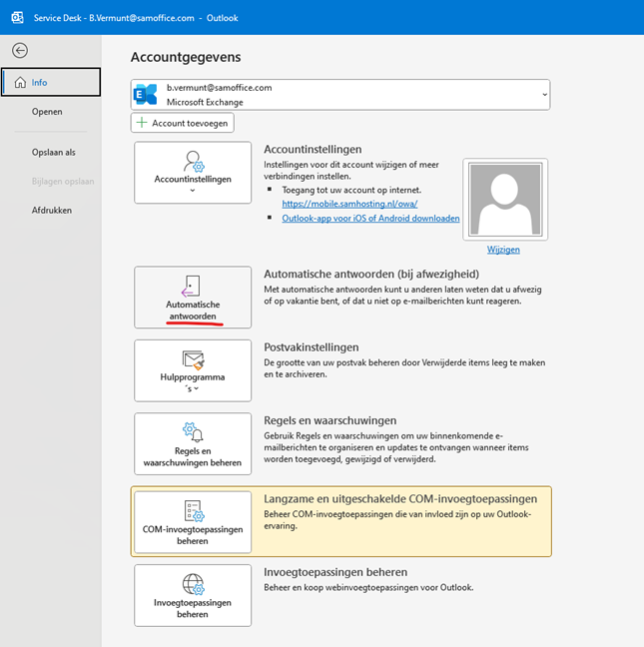Choose Opslaan als in sidebar
The image size is (644, 647).
point(53,153)
